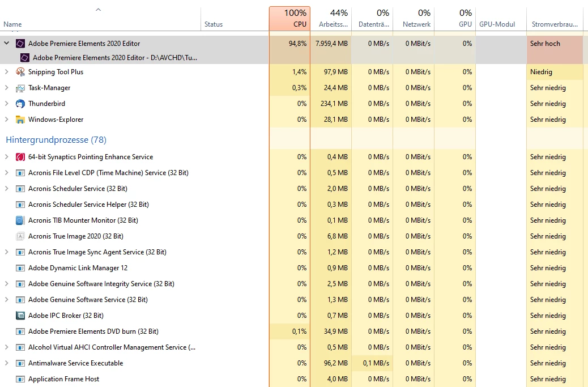
Task: Click the 96,2 MB Antimalware memory value
Action: 336,363
